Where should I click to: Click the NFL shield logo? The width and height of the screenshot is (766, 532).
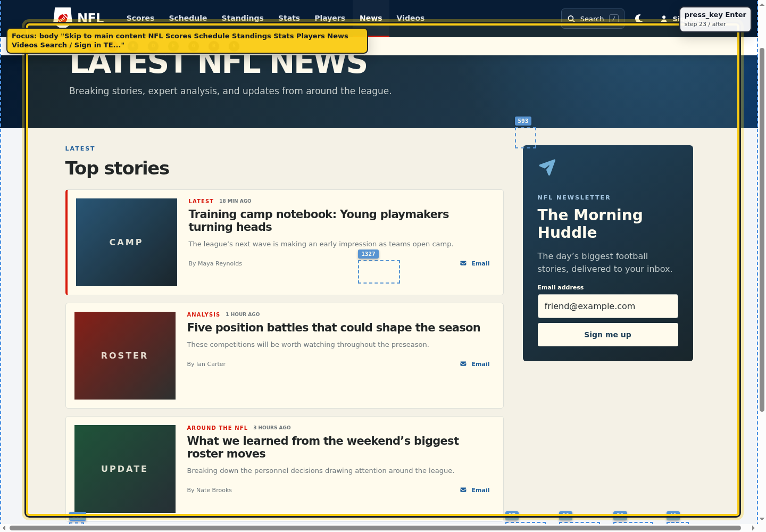coord(63,17)
